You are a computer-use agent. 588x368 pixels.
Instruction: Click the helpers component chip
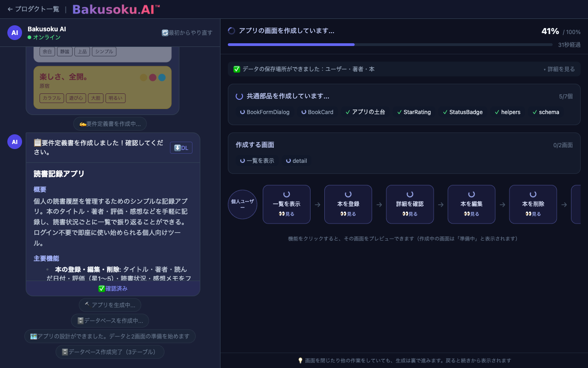(x=508, y=112)
